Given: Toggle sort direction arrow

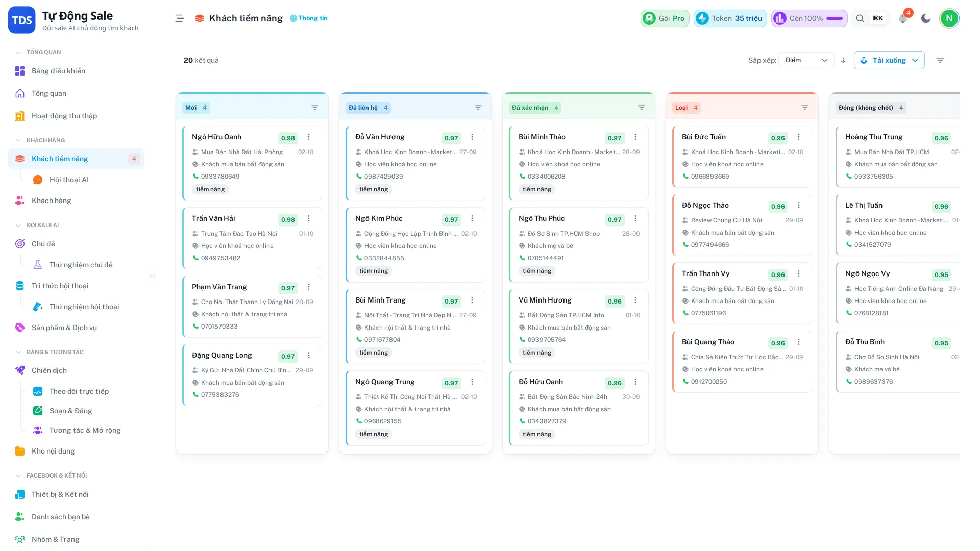Looking at the screenshot, I should 843,60.
